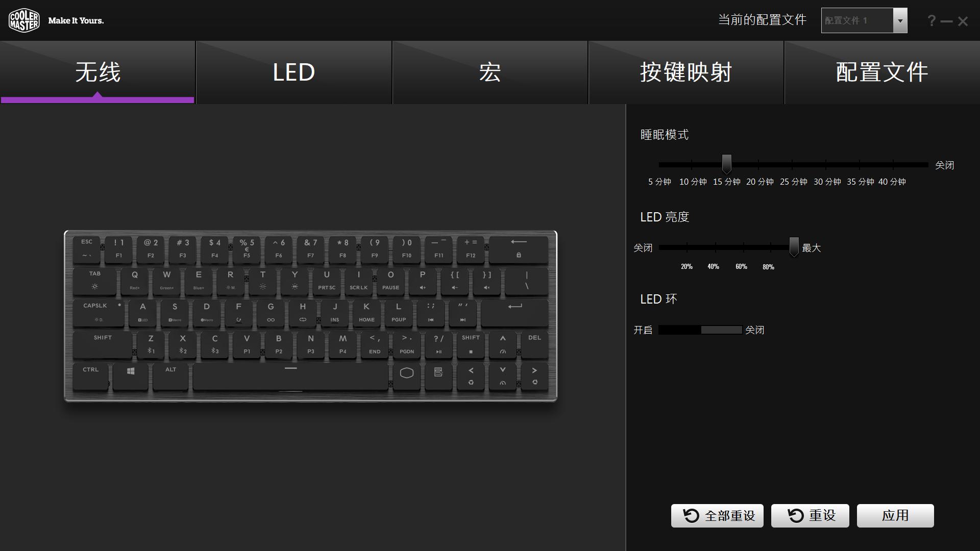Toggle the LED 环 on/off switch
Image resolution: width=980 pixels, height=551 pixels.
[700, 330]
